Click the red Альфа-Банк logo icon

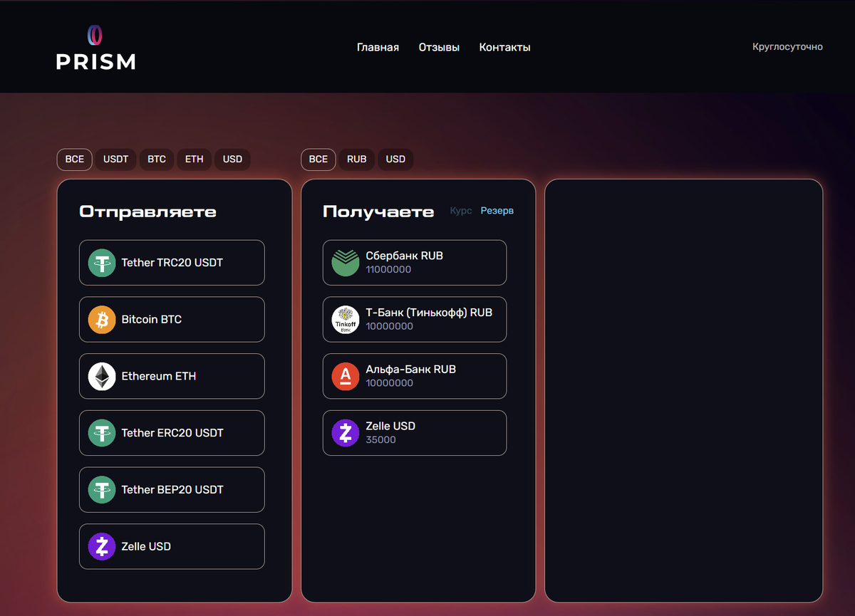point(346,376)
